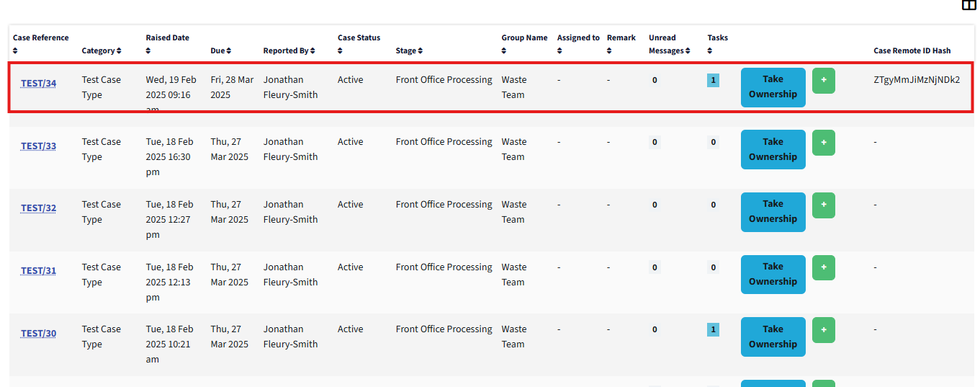Click 'Tue, 18 Feb 2025 10:21 am' date
This screenshot has height=387, width=980.
coord(169,344)
